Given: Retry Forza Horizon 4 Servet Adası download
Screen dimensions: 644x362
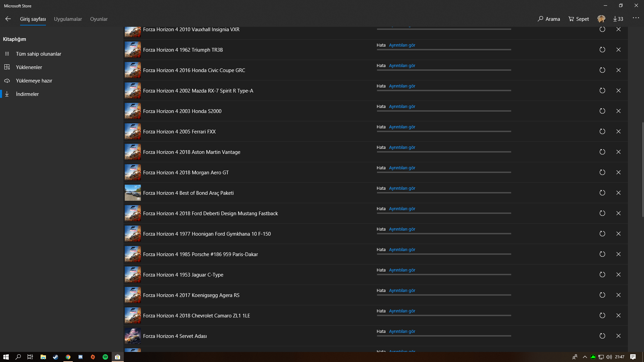Looking at the screenshot, I should (x=602, y=336).
